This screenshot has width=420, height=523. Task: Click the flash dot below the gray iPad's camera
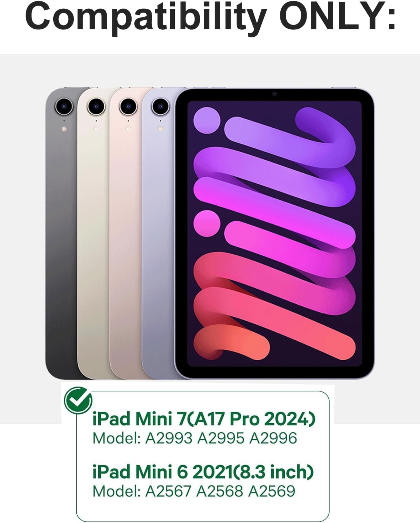[64, 129]
